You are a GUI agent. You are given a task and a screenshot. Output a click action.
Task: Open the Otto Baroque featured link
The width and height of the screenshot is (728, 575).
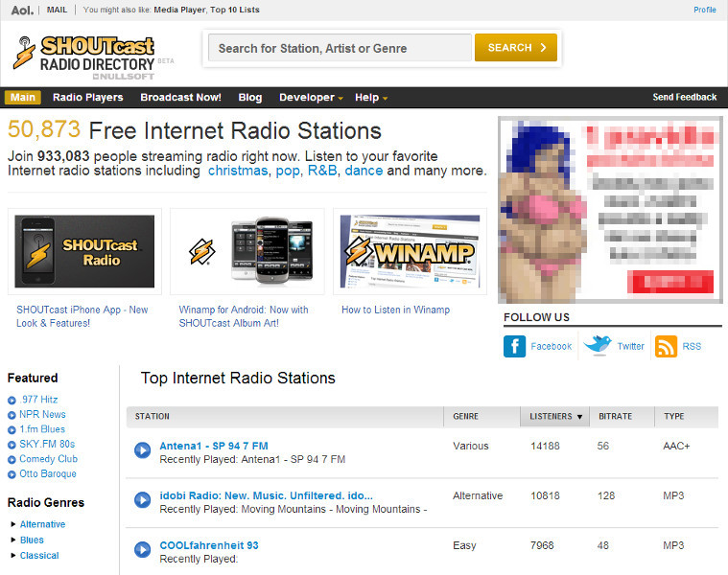click(48, 474)
